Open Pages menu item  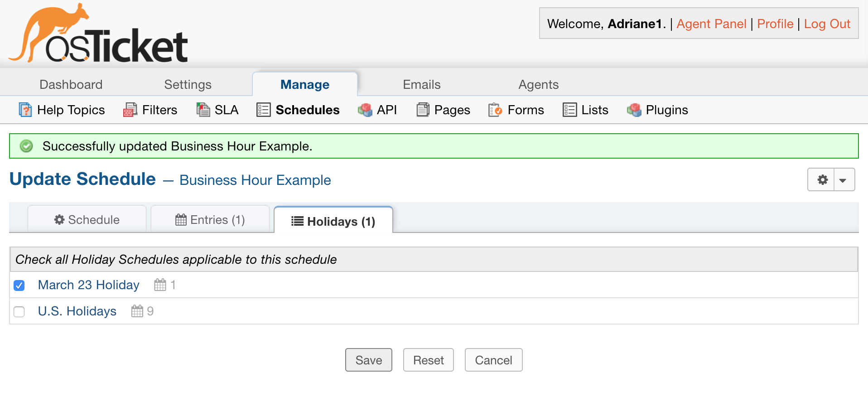point(443,110)
